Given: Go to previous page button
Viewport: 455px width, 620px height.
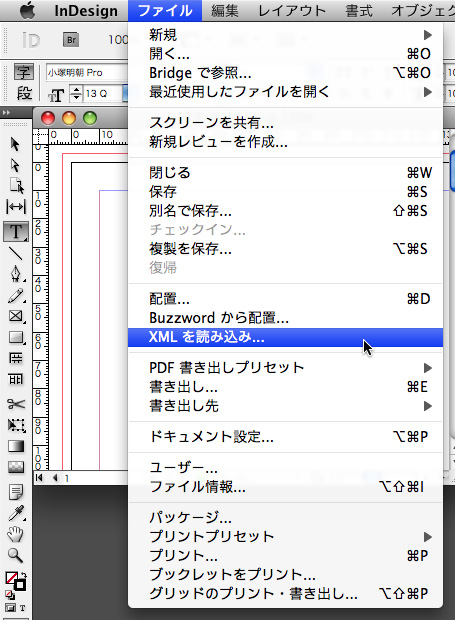Looking at the screenshot, I should point(55,478).
